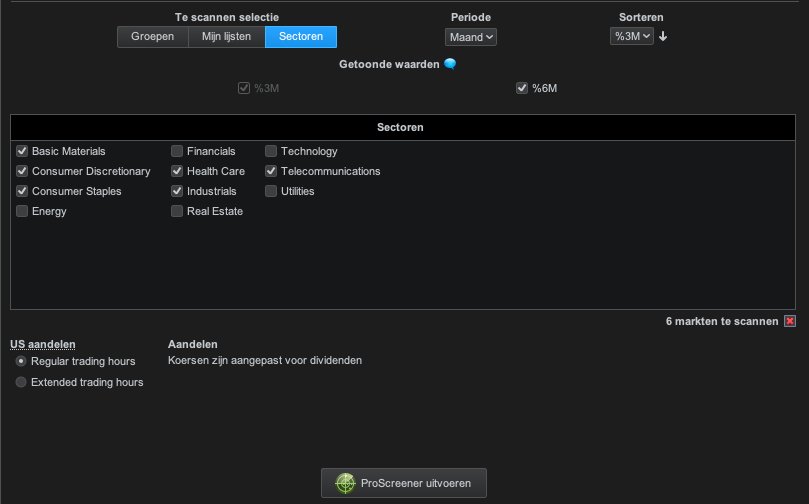This screenshot has width=809, height=504.
Task: Click the US aandelen underlined label
Action: (x=43, y=344)
